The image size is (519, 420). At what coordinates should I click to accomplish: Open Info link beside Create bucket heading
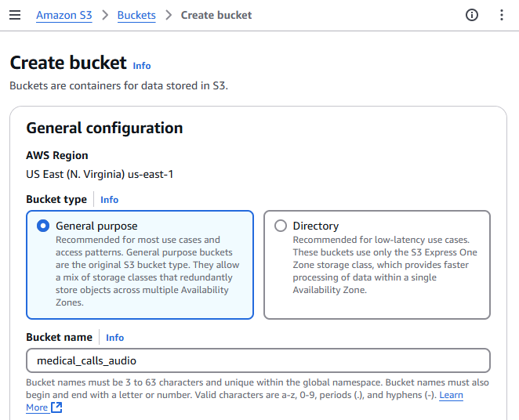(x=142, y=66)
